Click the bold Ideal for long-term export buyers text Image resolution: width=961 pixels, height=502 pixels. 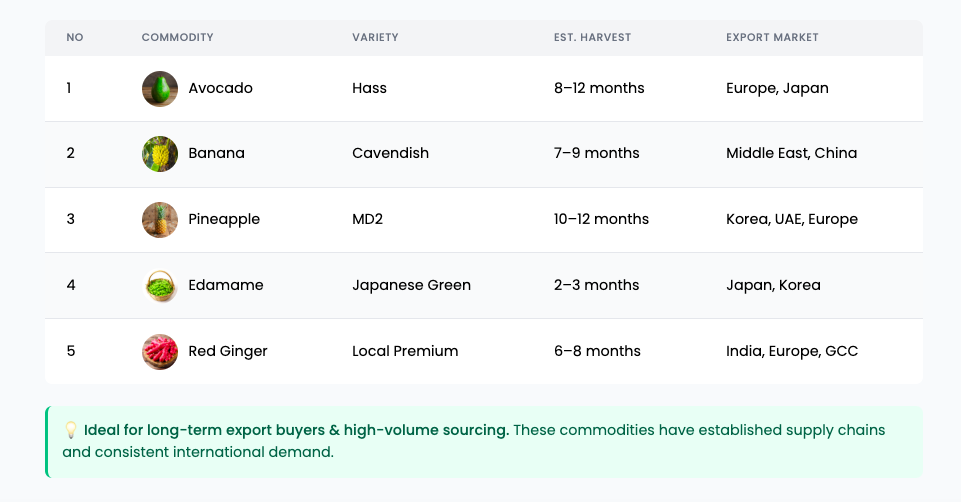pos(297,430)
